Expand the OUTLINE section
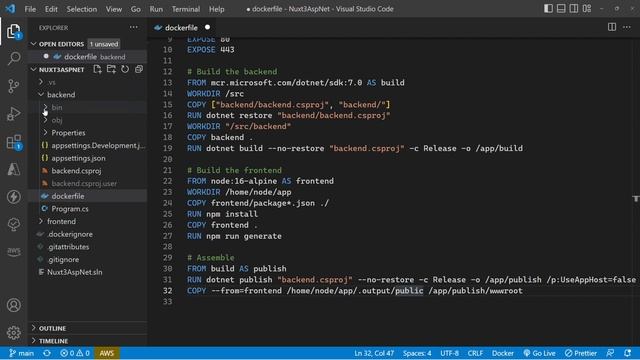640x360 pixels. pyautogui.click(x=33, y=328)
